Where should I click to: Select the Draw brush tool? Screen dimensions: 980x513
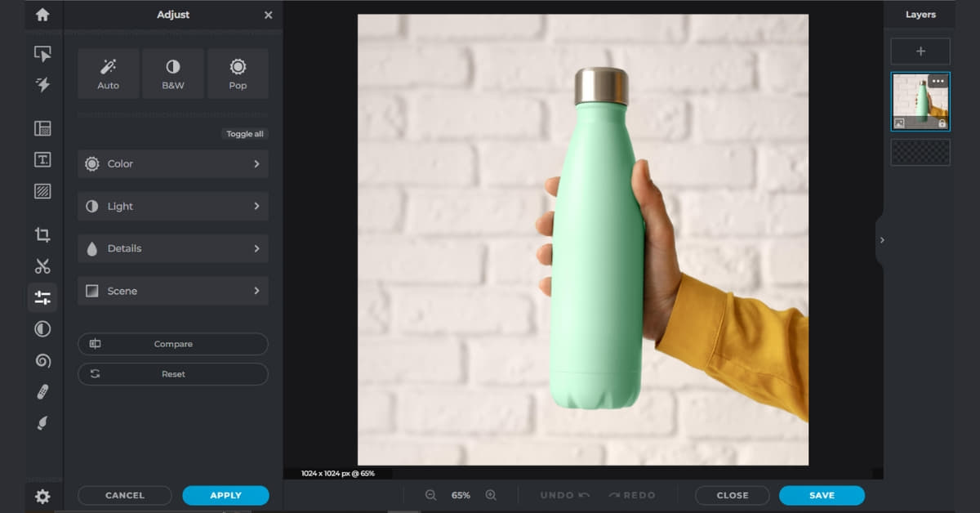point(42,422)
